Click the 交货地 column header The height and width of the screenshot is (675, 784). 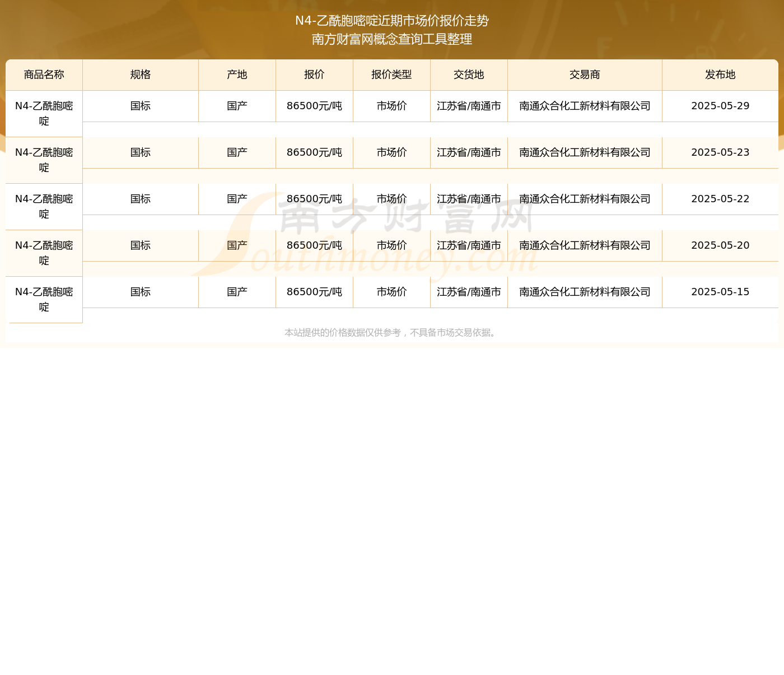469,75
